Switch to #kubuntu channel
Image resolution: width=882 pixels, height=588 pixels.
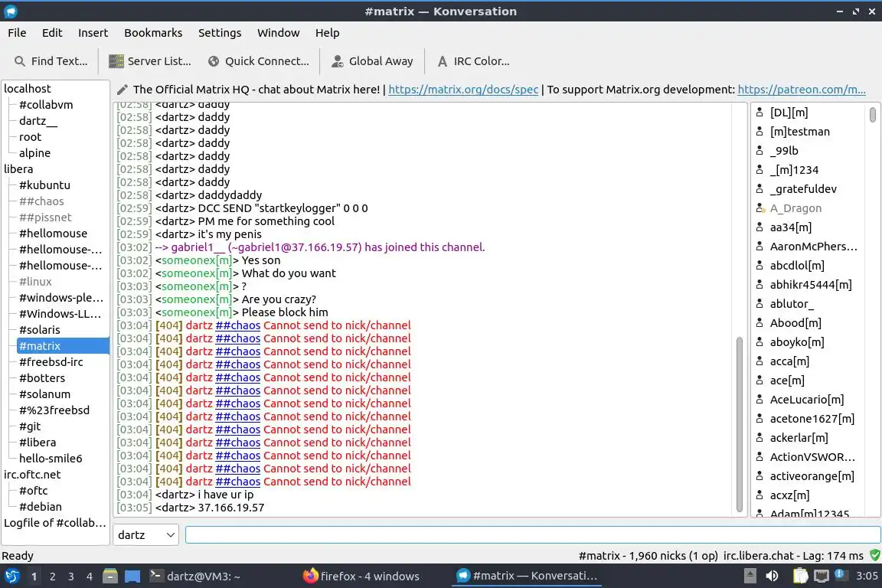44,185
